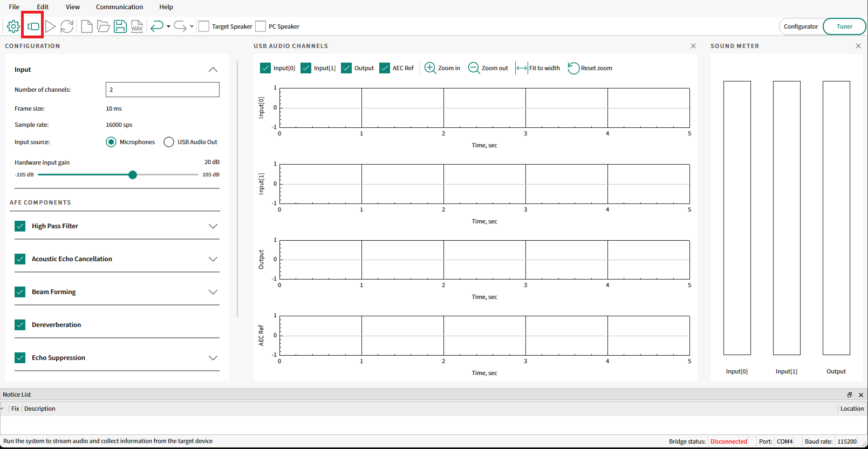868x449 pixels.
Task: Click the Zoom in magnifier icon
Action: pos(430,68)
